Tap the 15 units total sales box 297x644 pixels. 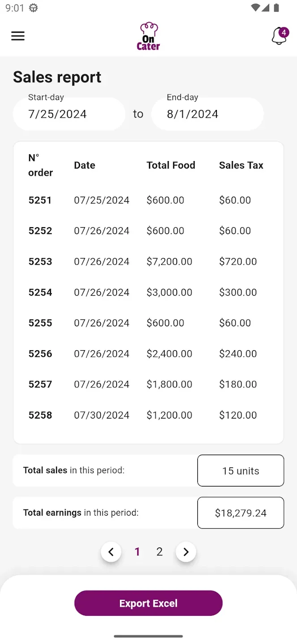click(x=241, y=470)
